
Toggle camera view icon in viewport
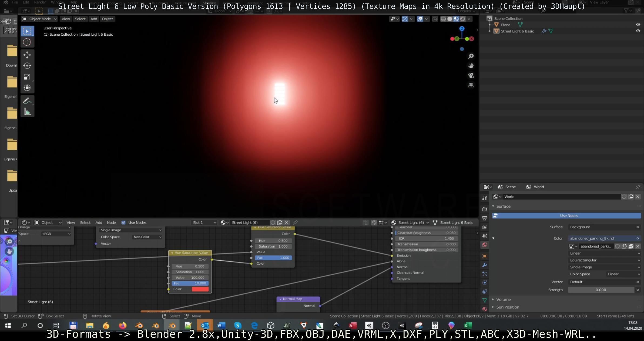[471, 76]
